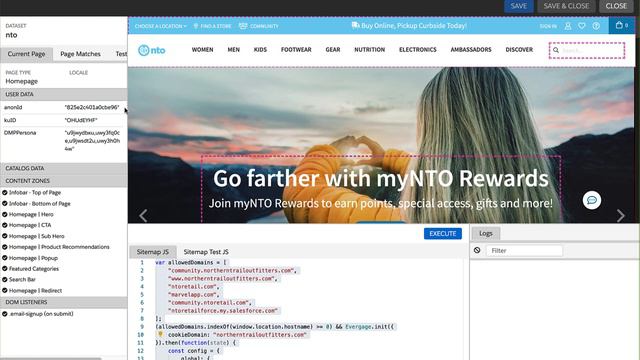Open the wishlist heart icon
Screen dimensions: 640x360
pyautogui.click(x=582, y=26)
